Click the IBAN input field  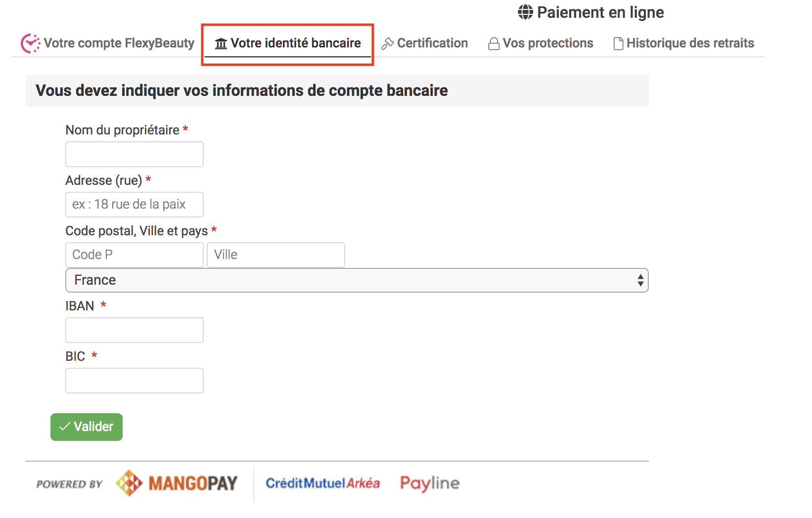[135, 330]
